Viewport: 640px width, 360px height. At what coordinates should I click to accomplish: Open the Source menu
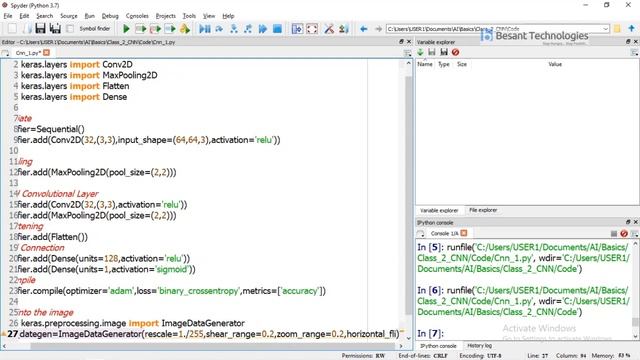[69, 16]
